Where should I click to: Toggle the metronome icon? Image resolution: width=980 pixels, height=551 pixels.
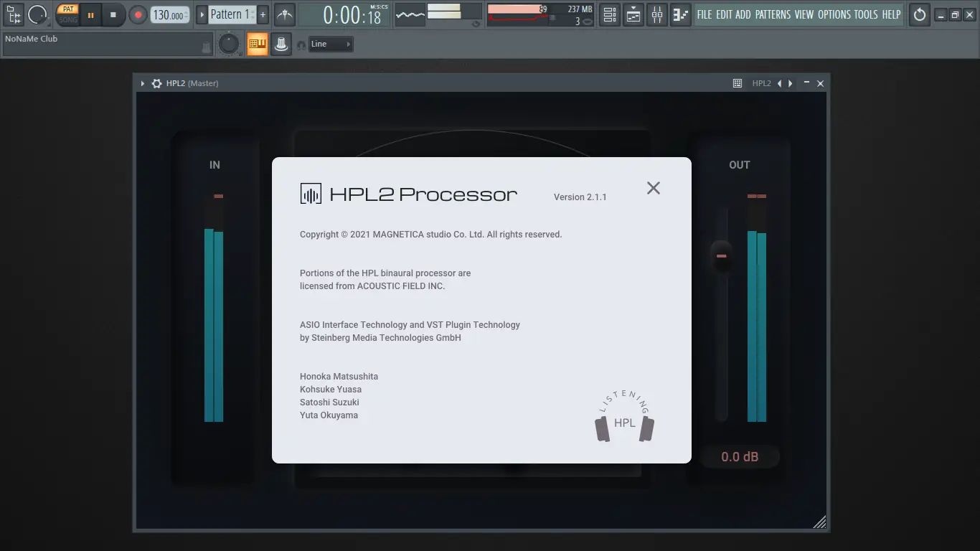click(285, 14)
